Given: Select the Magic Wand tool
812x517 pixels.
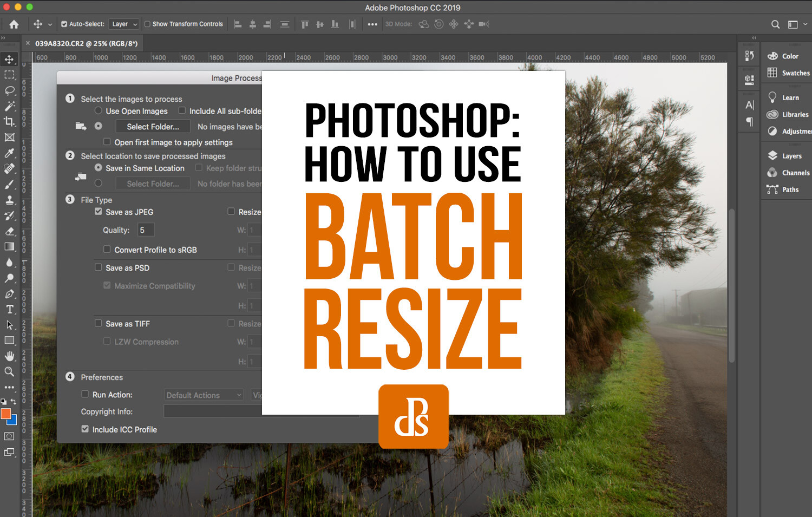Looking at the screenshot, I should coord(9,106).
